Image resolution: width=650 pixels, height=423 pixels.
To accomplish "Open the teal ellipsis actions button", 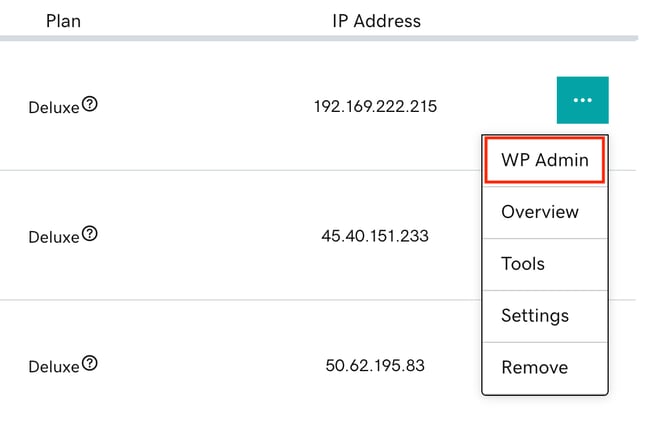I will click(582, 100).
